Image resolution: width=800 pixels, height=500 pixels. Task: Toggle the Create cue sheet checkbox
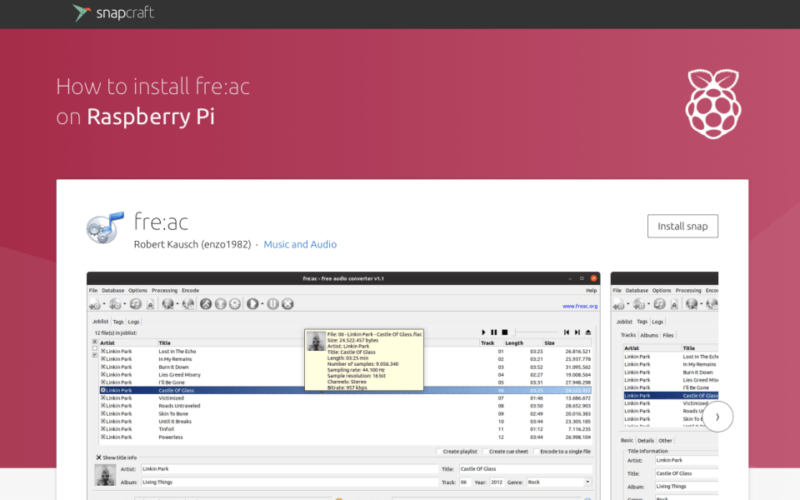pos(485,452)
